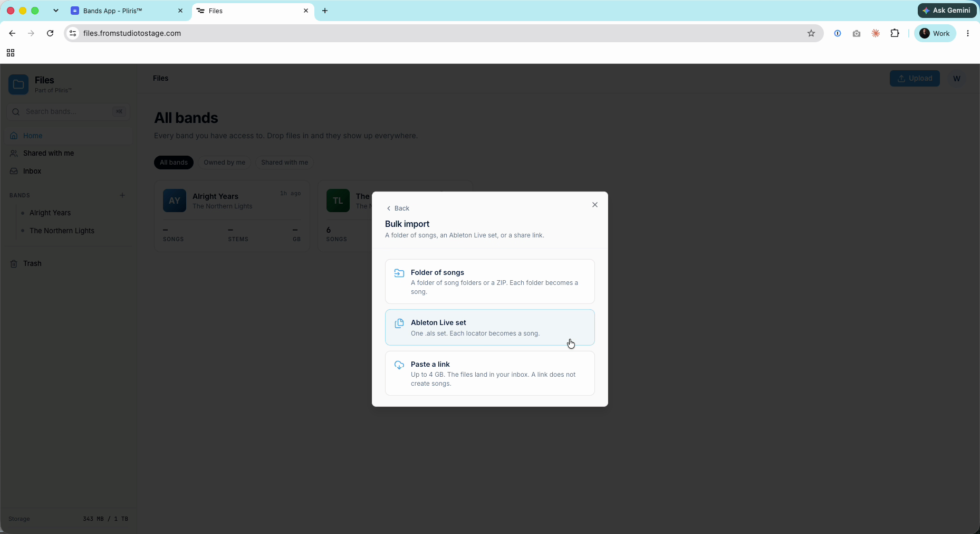Click the orange starburst extension icon
The width and height of the screenshot is (980, 534).
point(876,33)
